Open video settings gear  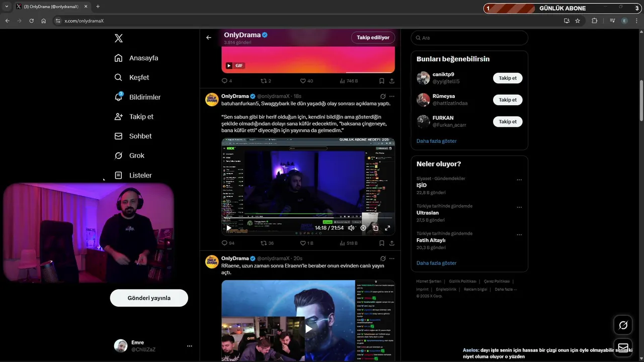point(363,228)
